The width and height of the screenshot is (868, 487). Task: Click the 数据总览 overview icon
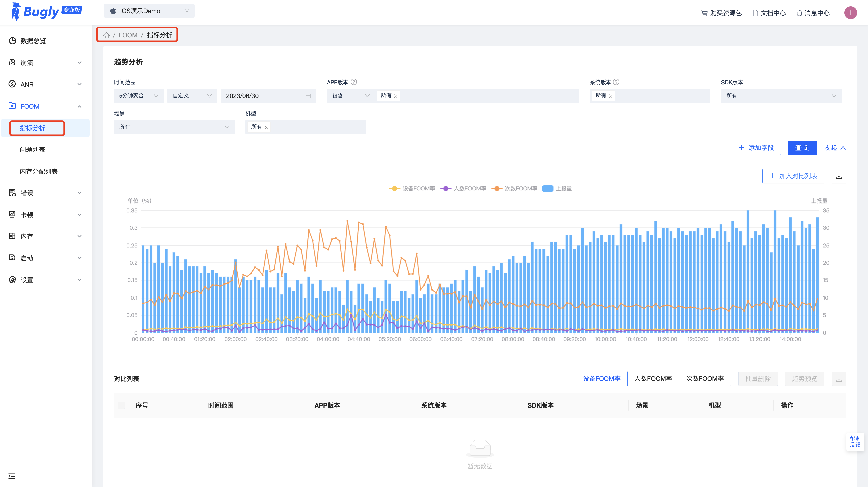click(13, 41)
